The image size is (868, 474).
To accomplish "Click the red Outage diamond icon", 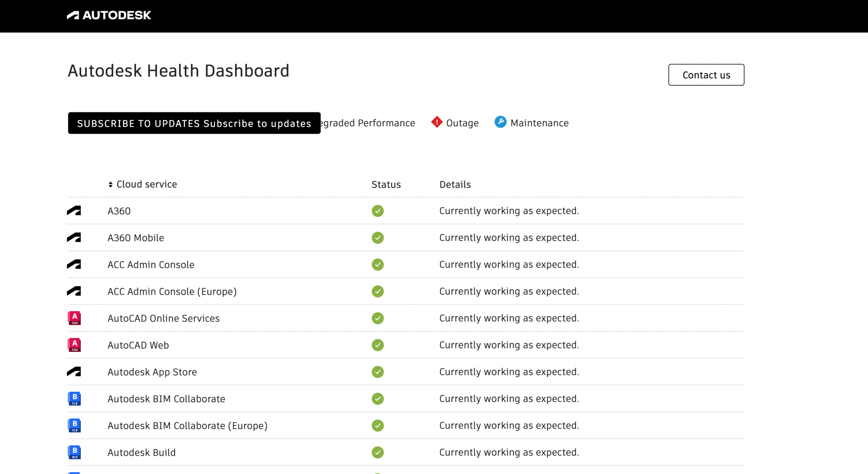I will pos(437,122).
